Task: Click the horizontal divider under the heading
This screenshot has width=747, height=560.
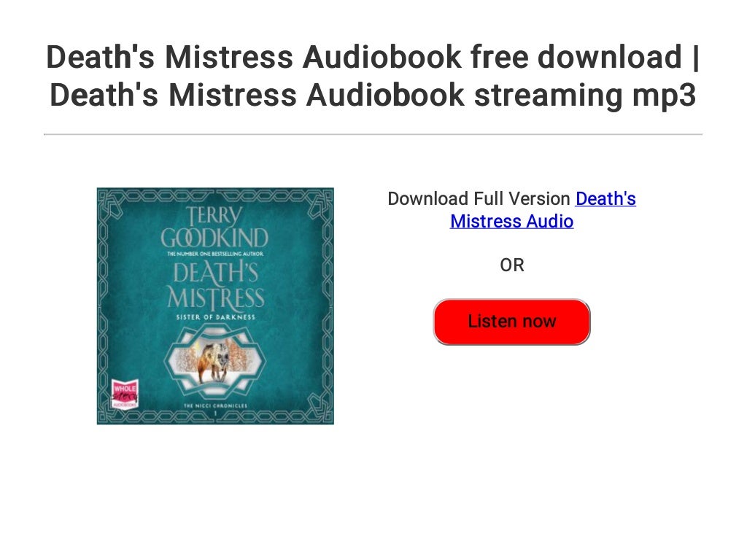Action: coord(373,134)
